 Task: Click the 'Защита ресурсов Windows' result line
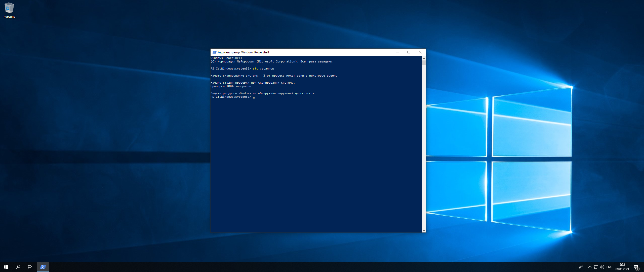click(263, 93)
